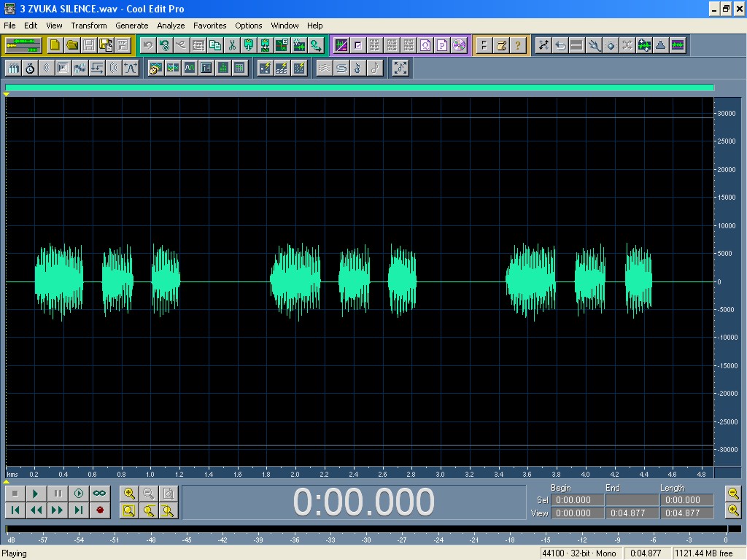The image size is (747, 560).
Task: Toggle loop play with infinity button
Action: pyautogui.click(x=99, y=494)
